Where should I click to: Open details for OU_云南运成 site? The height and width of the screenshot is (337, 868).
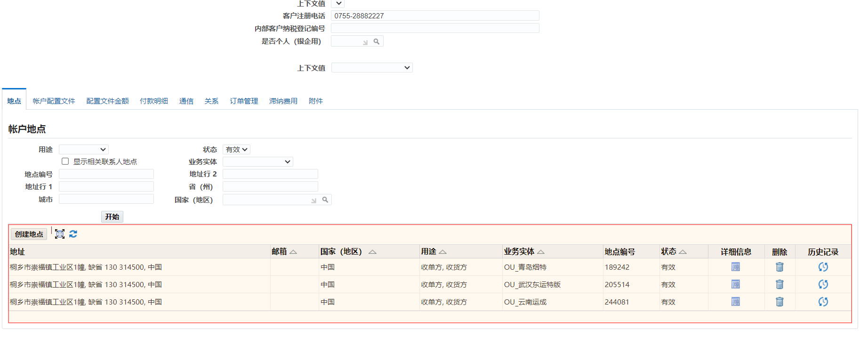pos(735,302)
